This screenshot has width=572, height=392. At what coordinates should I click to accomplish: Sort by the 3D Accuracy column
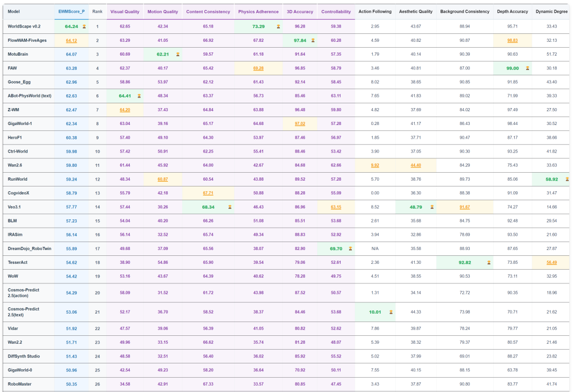[x=300, y=12]
